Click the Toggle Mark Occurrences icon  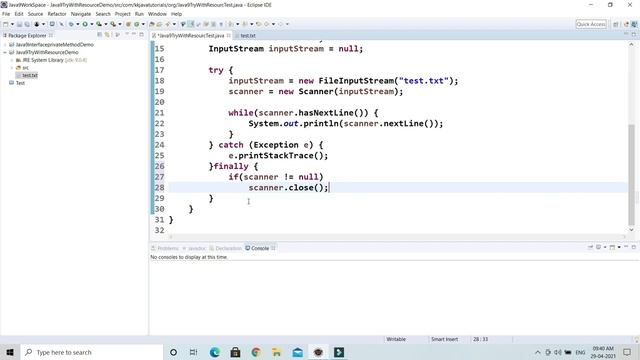(x=191, y=24)
